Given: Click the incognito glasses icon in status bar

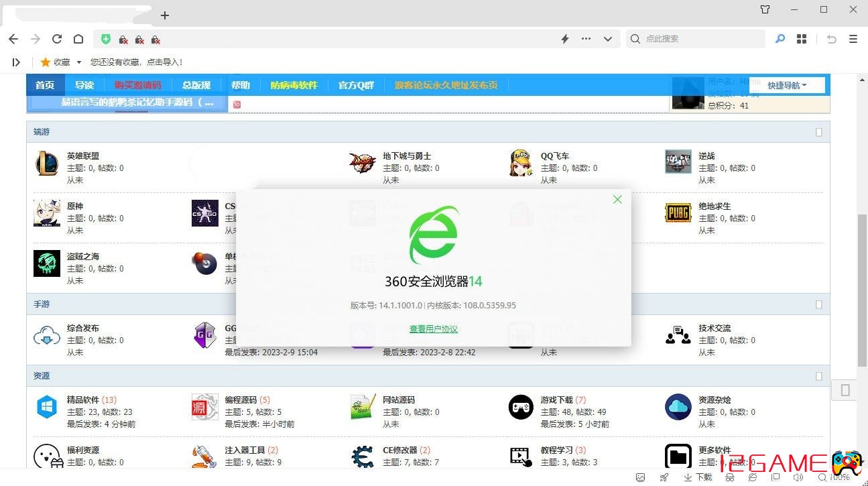Looking at the screenshot, I should [730, 477].
